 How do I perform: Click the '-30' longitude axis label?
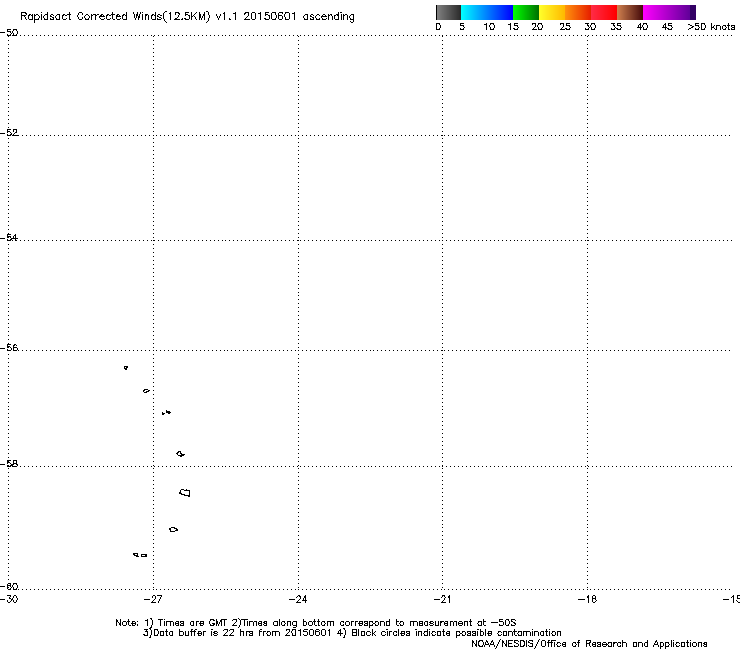coord(9,599)
